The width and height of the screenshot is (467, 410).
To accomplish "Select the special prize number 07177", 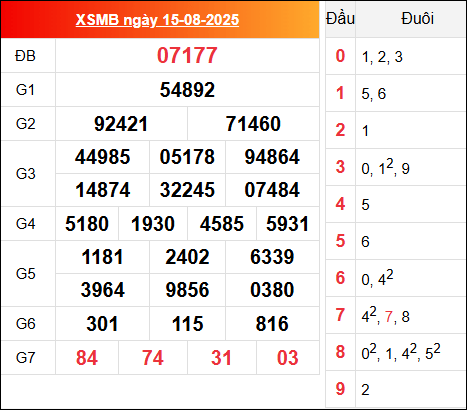I will (187, 56).
